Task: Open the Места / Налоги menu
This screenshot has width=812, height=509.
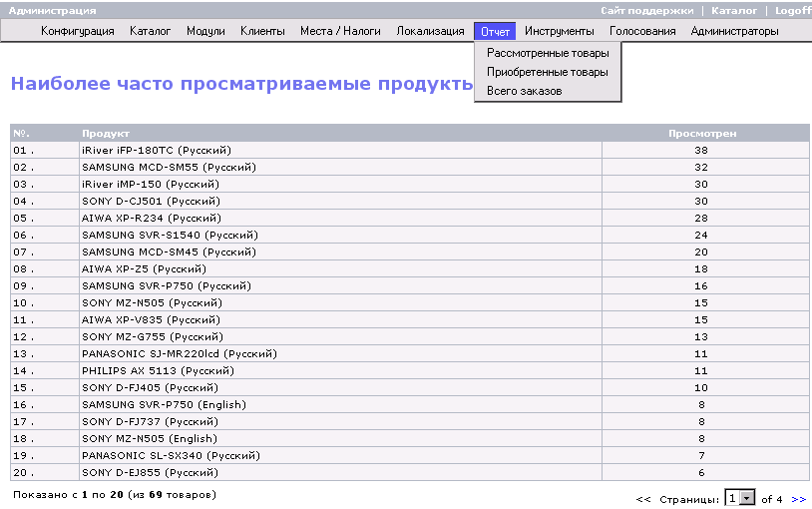Action: pos(340,31)
